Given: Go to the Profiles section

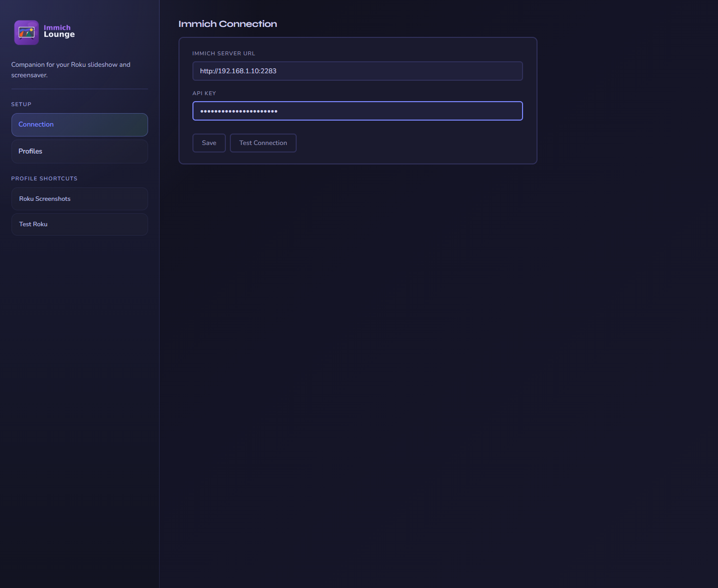Looking at the screenshot, I should pos(79,151).
